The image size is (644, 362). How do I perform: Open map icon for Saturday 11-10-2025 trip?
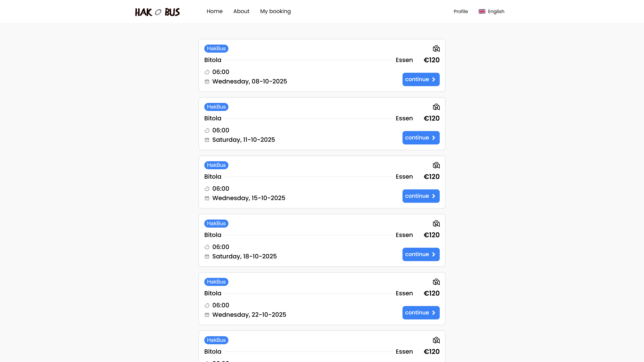436,107
